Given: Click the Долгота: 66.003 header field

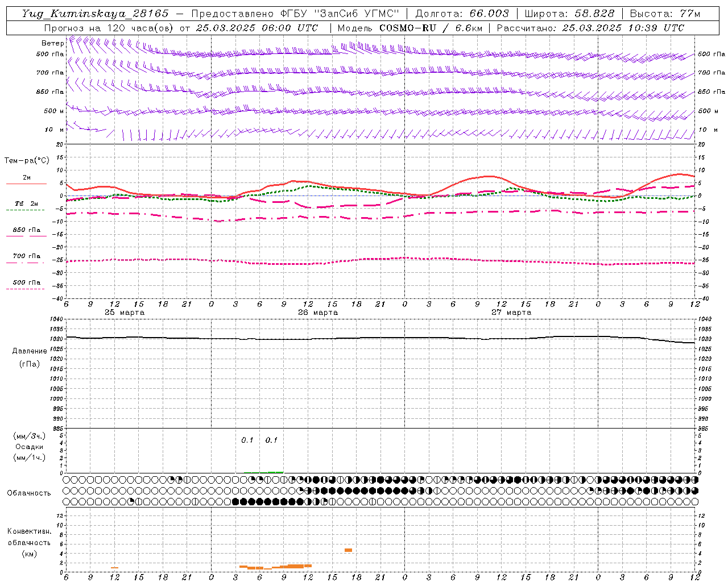Looking at the screenshot, I should coord(462,14).
